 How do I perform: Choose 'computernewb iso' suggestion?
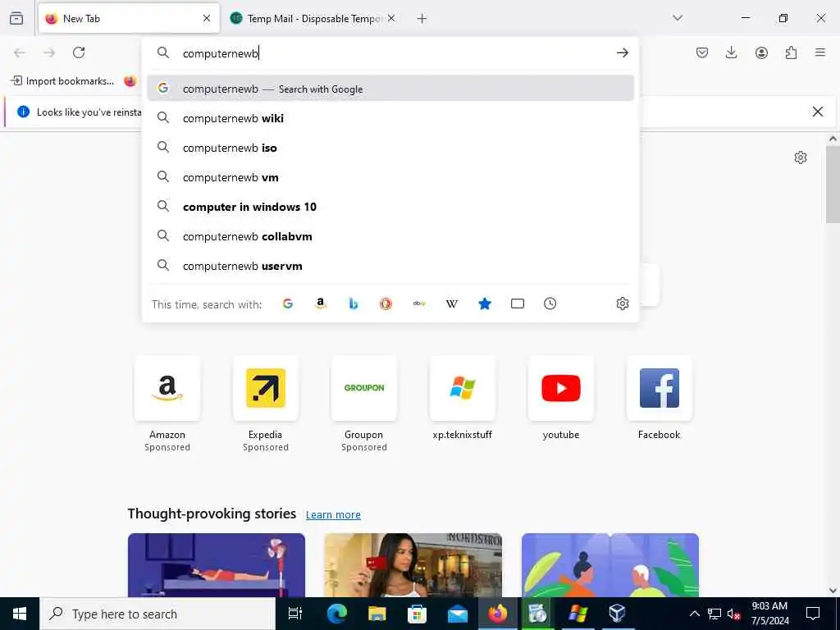(390, 148)
